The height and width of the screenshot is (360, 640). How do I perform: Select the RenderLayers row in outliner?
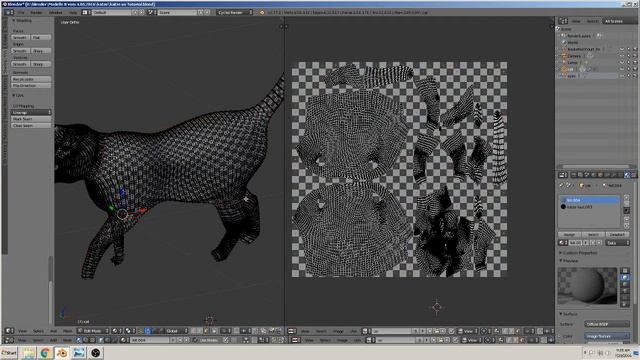point(578,36)
